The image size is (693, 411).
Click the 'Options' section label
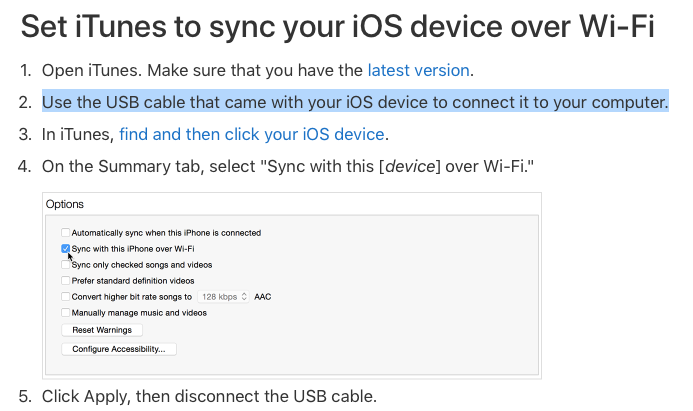pos(65,204)
